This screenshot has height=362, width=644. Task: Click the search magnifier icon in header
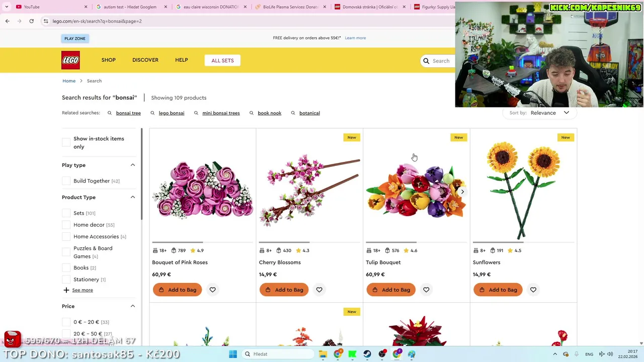(x=426, y=61)
